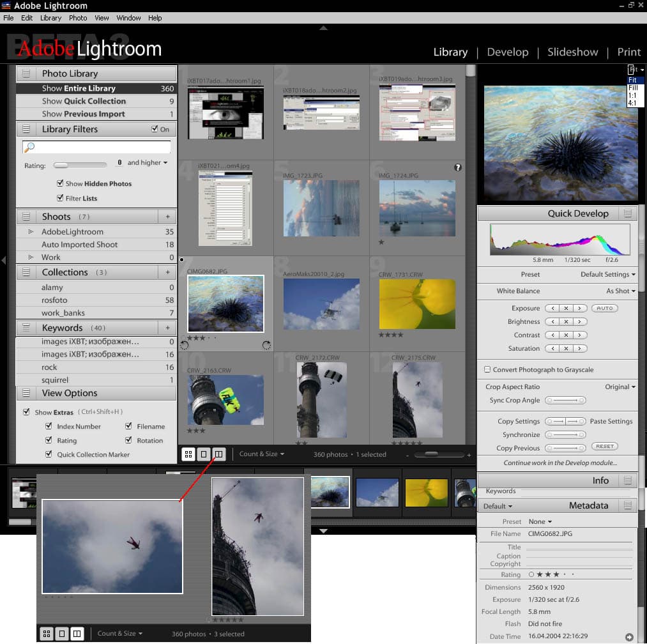Open Crop Aspect Ratio Original dropdown

pyautogui.click(x=620, y=387)
